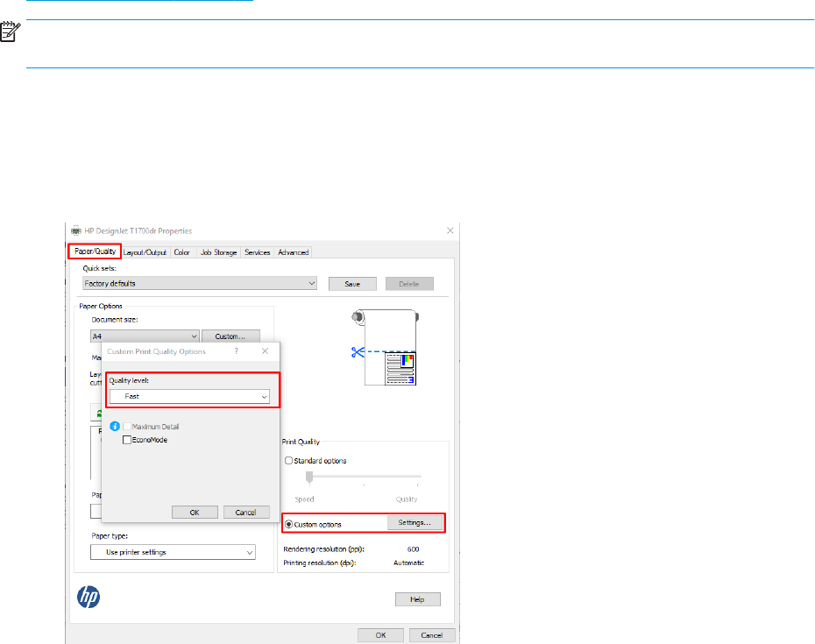Click Cancel in Custom Print Quality dialog
The height and width of the screenshot is (644, 815).
[246, 513]
